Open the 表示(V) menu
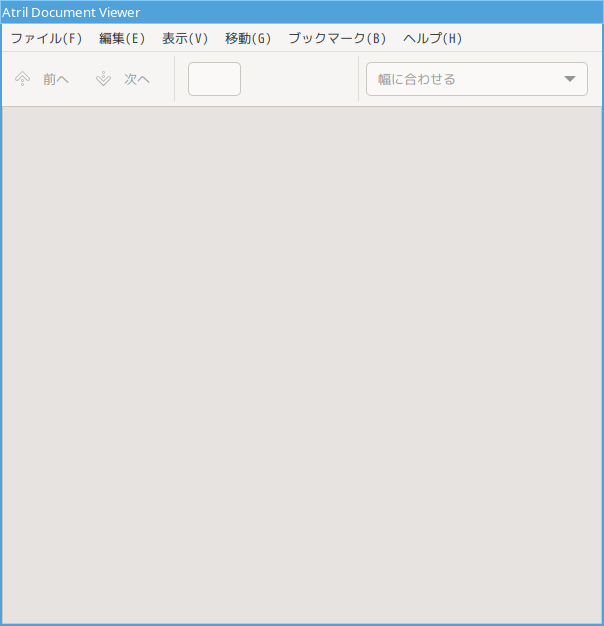Image resolution: width=604 pixels, height=626 pixels. [x=185, y=38]
